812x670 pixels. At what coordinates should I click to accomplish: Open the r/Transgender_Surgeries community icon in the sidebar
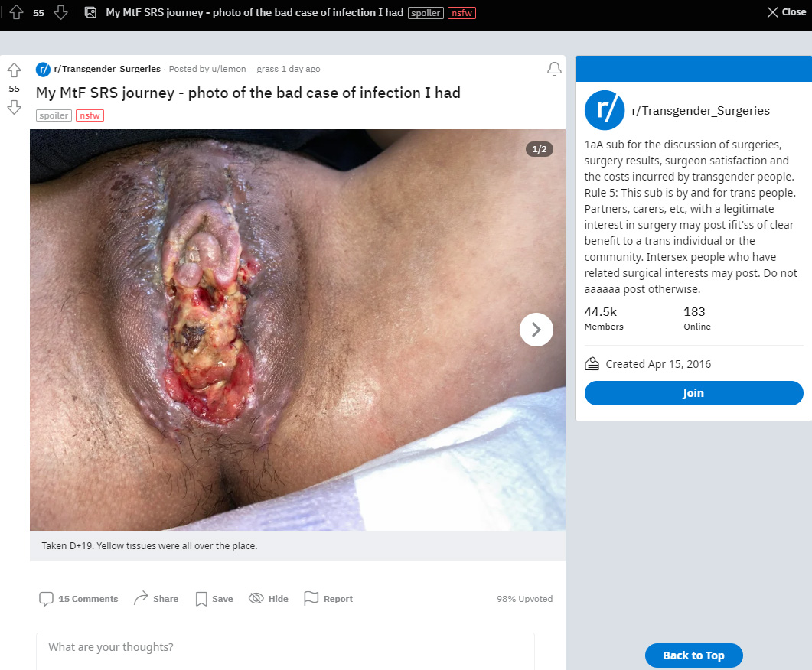[x=605, y=110]
